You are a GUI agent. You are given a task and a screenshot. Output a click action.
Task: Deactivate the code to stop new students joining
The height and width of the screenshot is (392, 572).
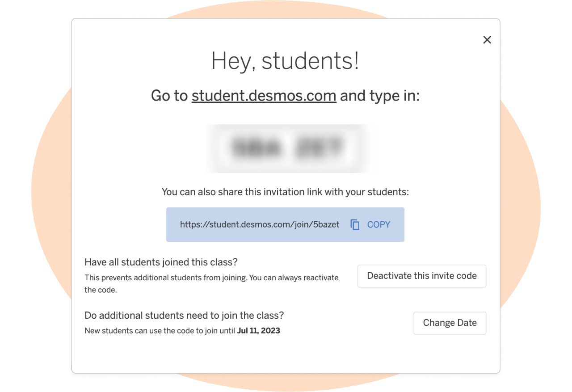pos(421,276)
